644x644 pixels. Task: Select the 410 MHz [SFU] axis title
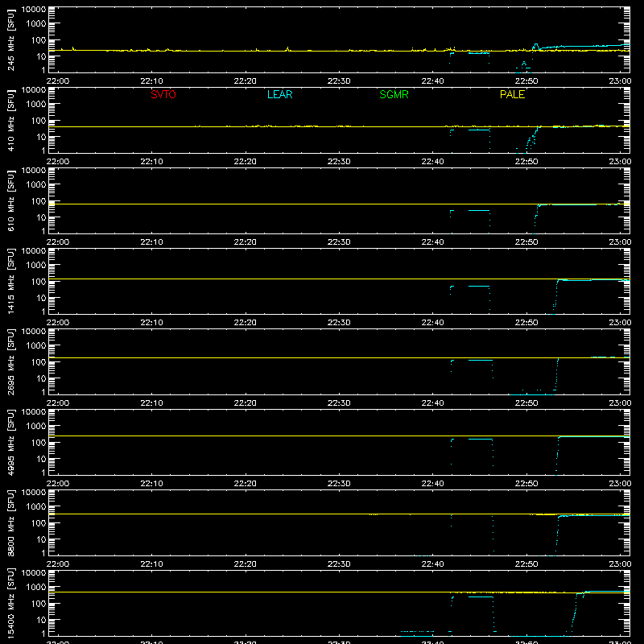pyautogui.click(x=10, y=120)
